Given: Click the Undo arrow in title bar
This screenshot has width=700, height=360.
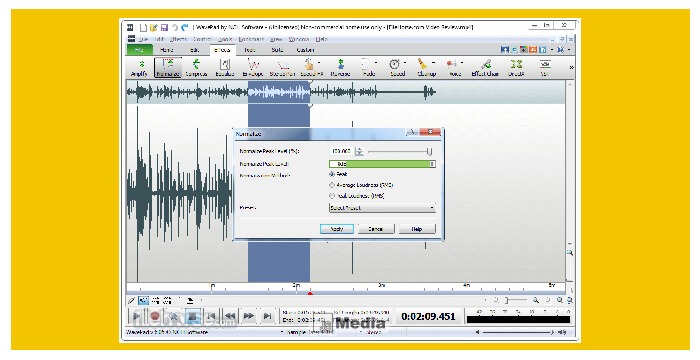Looking at the screenshot, I should click(175, 28).
